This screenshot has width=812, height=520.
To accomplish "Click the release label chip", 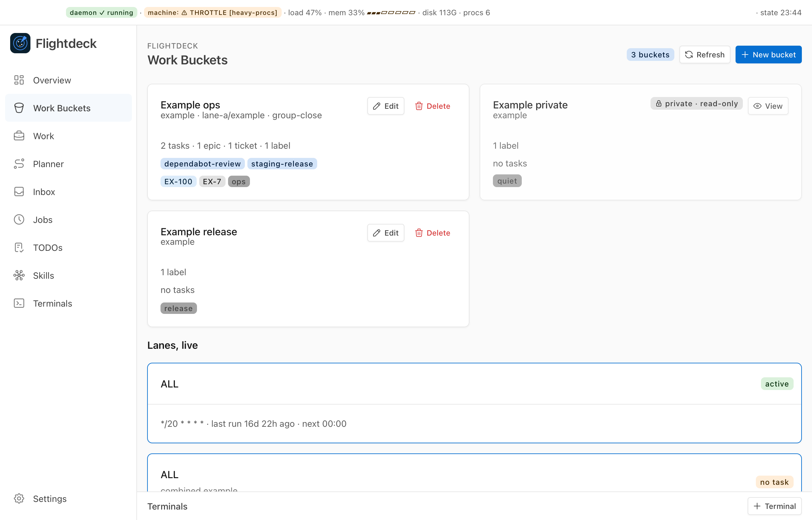I will point(178,308).
